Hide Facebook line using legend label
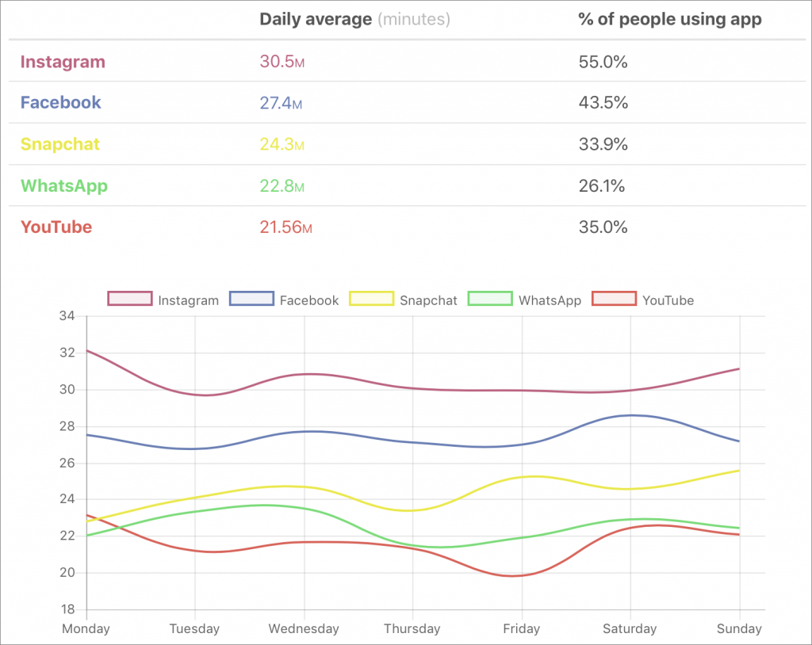The height and width of the screenshot is (645, 812). click(x=309, y=300)
